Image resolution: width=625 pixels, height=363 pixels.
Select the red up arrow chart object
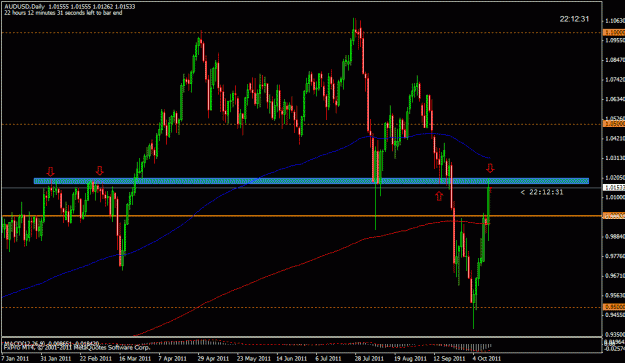[439, 196]
